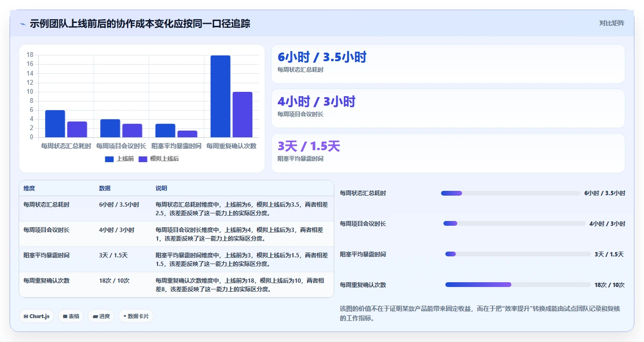The width and height of the screenshot is (644, 342).
Task: Toggle the 上线前 legend swatch in the chart
Action: click(x=109, y=159)
